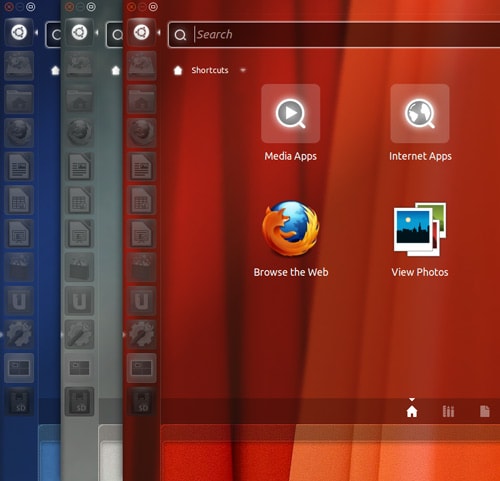The width and height of the screenshot is (500, 481).
Task: Switch to the Applications lens in bottom bar
Action: [448, 411]
